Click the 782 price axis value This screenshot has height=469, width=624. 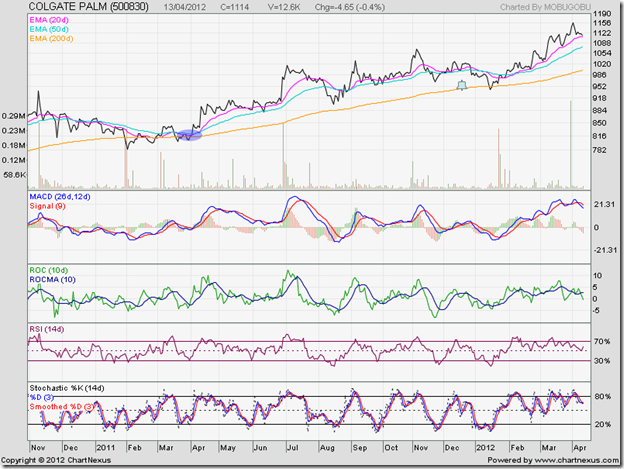click(x=600, y=150)
